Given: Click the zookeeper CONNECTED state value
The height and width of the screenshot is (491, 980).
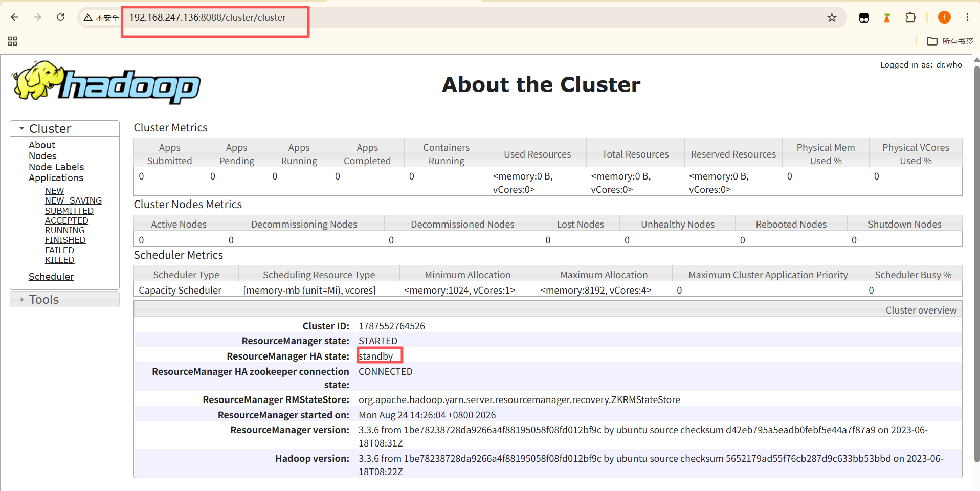Looking at the screenshot, I should (386, 371).
